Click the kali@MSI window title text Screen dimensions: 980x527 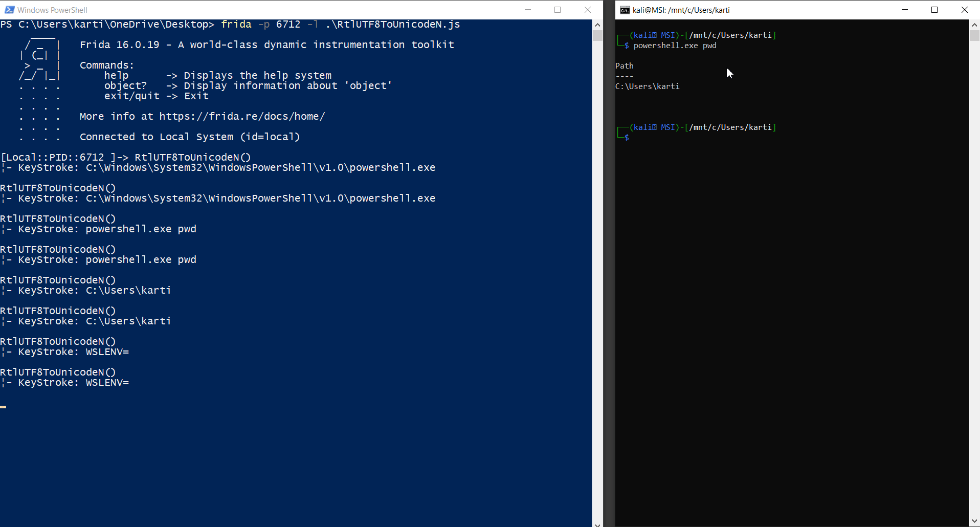click(x=681, y=10)
